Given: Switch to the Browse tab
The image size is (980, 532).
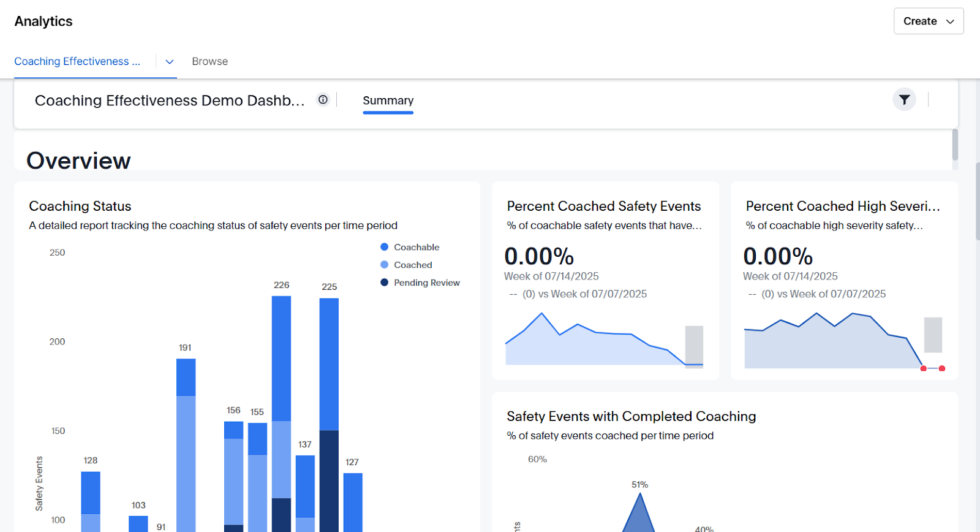Looking at the screenshot, I should pyautogui.click(x=209, y=61).
